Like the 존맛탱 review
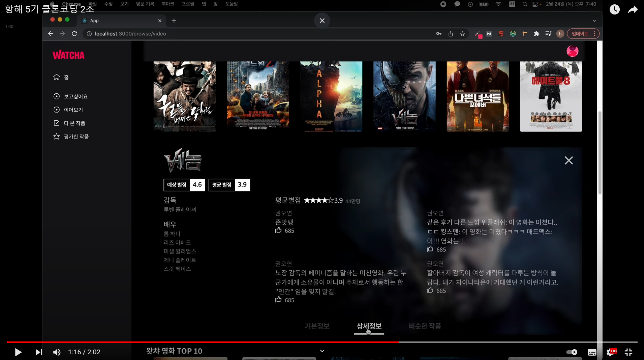This screenshot has width=644, height=360. [x=278, y=230]
